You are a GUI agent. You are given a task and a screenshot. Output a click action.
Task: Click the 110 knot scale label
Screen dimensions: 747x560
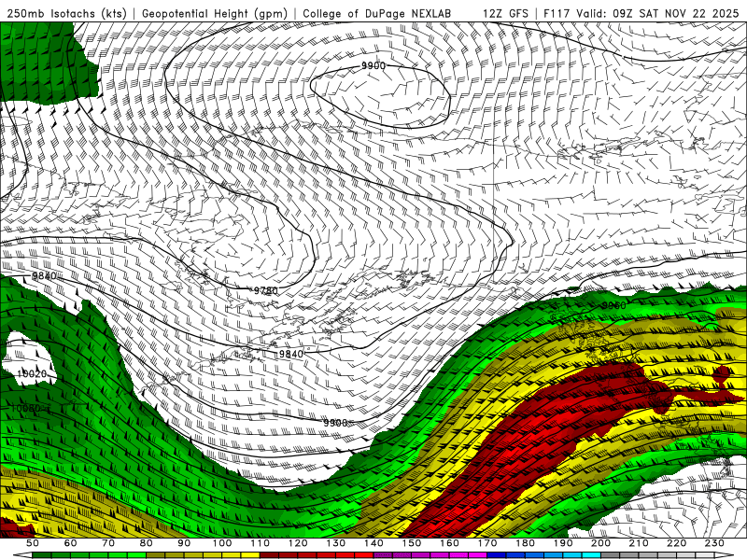click(x=260, y=543)
